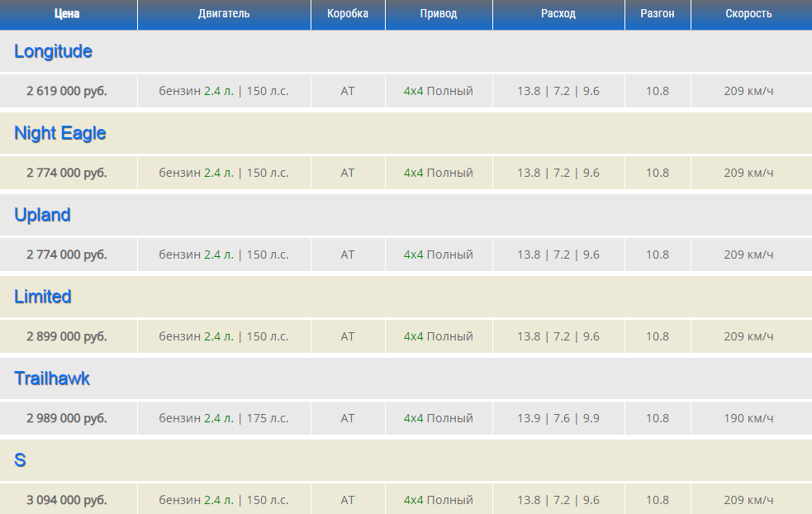
Task: Open the Limited trim link
Action: click(42, 297)
